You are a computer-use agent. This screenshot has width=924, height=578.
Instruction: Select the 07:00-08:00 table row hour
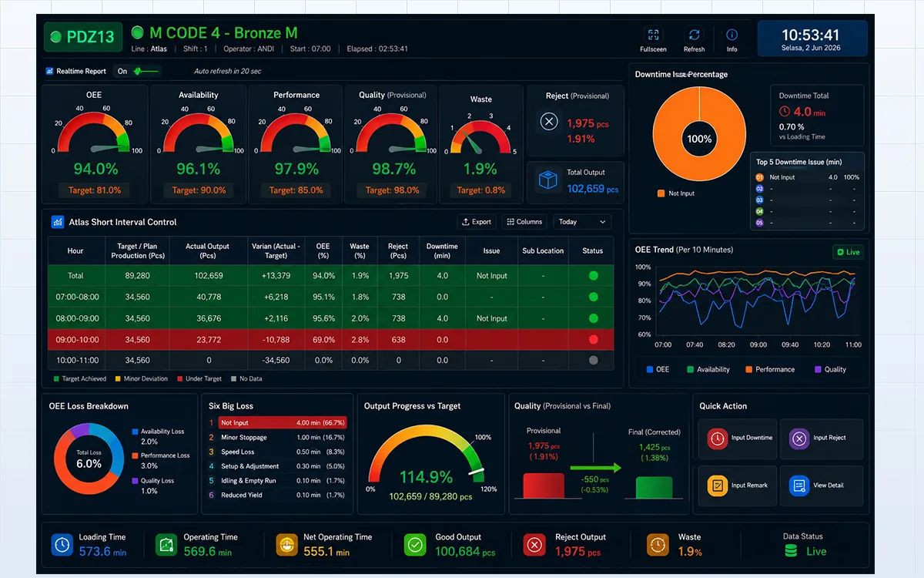pos(75,297)
